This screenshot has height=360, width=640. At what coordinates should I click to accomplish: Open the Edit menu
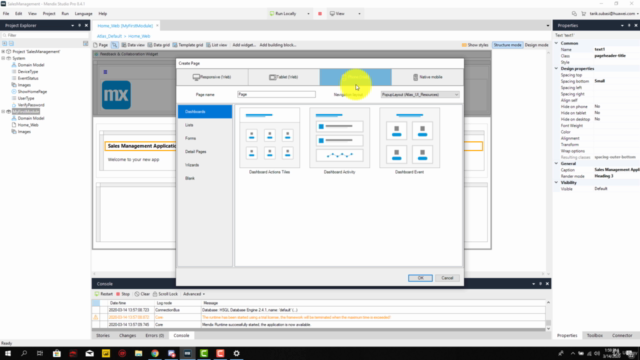(19, 13)
